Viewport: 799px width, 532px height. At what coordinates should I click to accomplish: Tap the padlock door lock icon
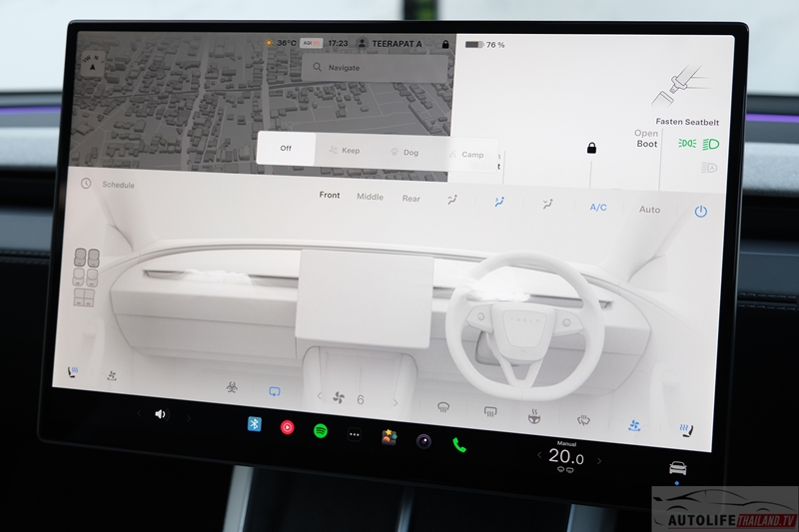591,149
